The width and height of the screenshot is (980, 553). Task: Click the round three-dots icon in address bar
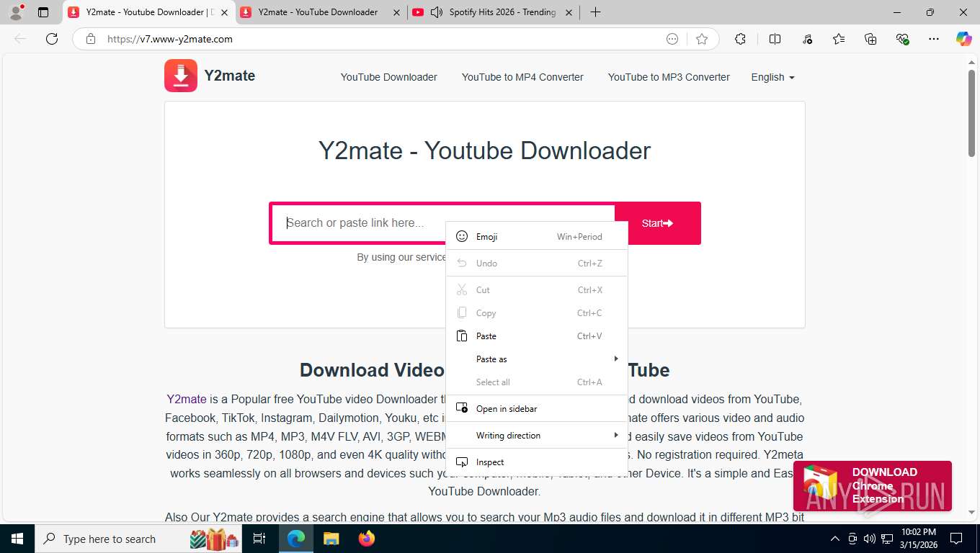click(x=672, y=39)
